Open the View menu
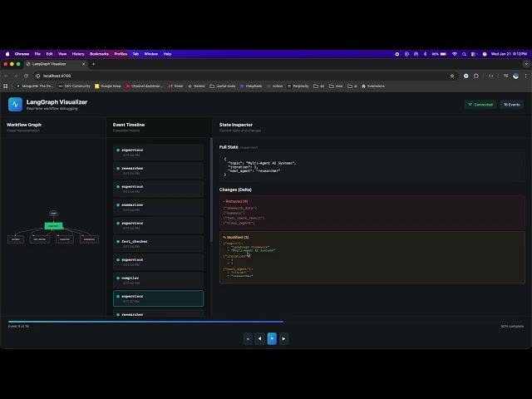The image size is (532, 399). tap(62, 54)
